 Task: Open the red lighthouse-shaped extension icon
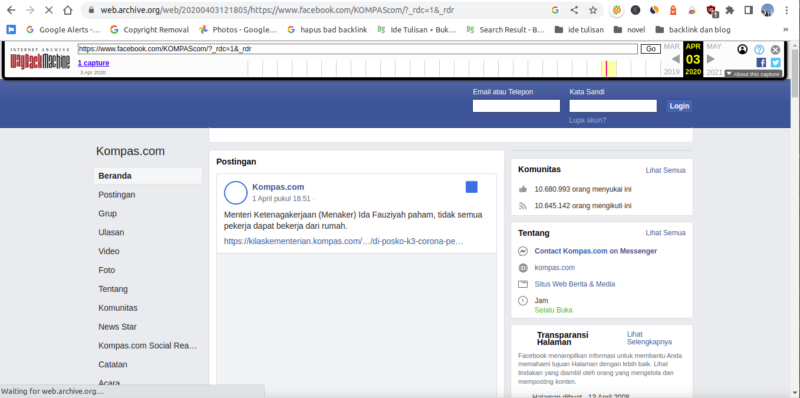pyautogui.click(x=673, y=10)
